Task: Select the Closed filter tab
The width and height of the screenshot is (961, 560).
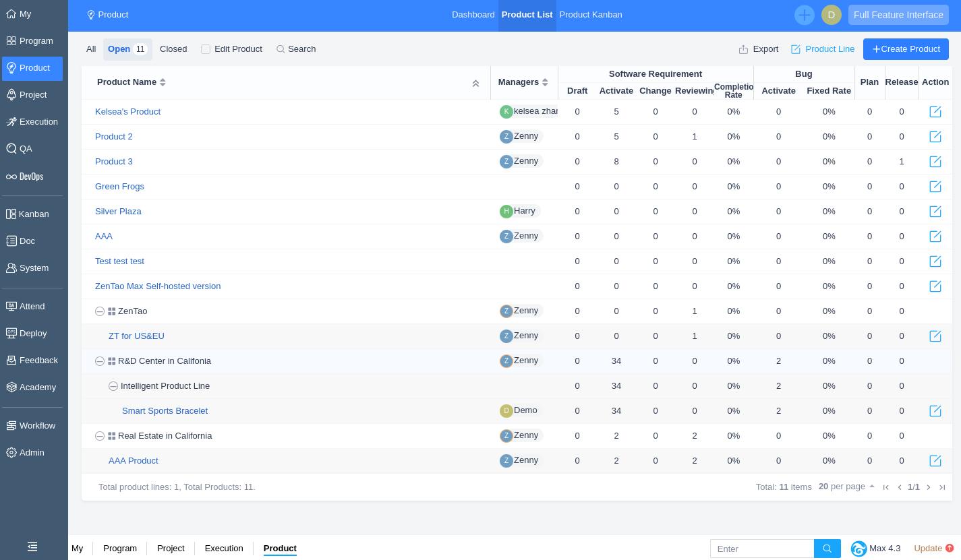Action: 173,49
